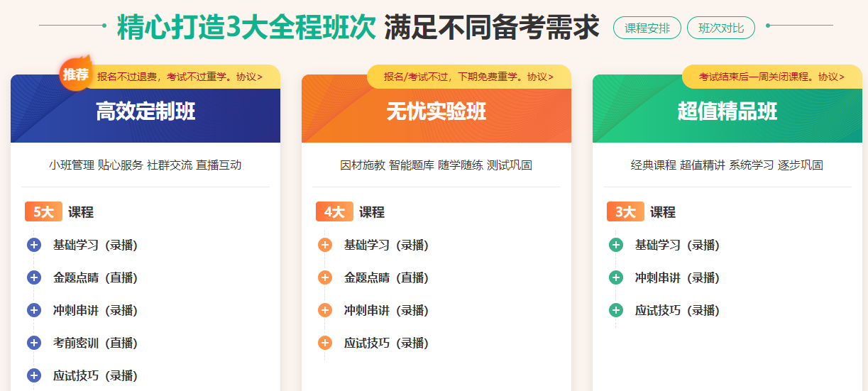Image resolution: width=868 pixels, height=391 pixels.
Task: Open the 协议 link on the 高效定制班 banner
Action: (x=249, y=77)
